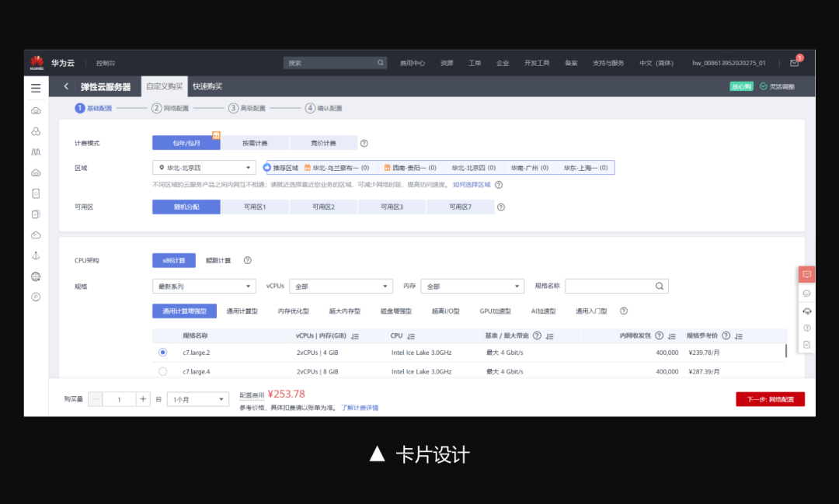Click the purchase quantity input field
Image resolution: width=839 pixels, height=504 pixels.
(119, 399)
